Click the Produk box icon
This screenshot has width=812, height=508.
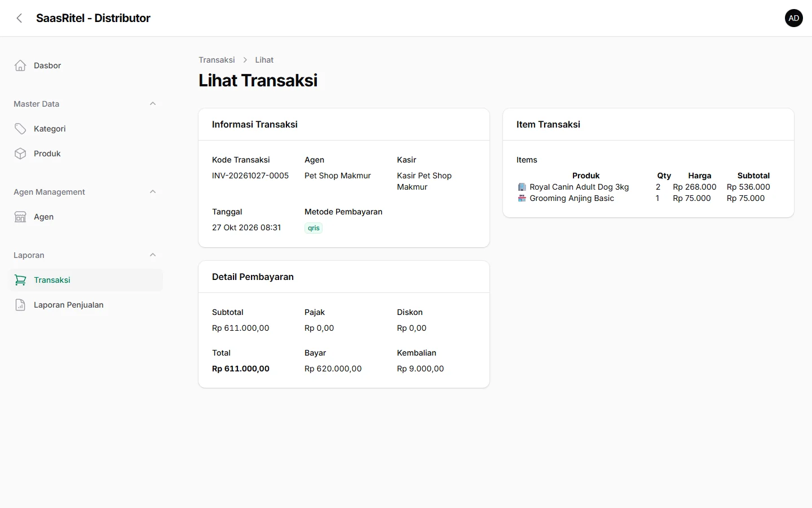[x=20, y=154]
